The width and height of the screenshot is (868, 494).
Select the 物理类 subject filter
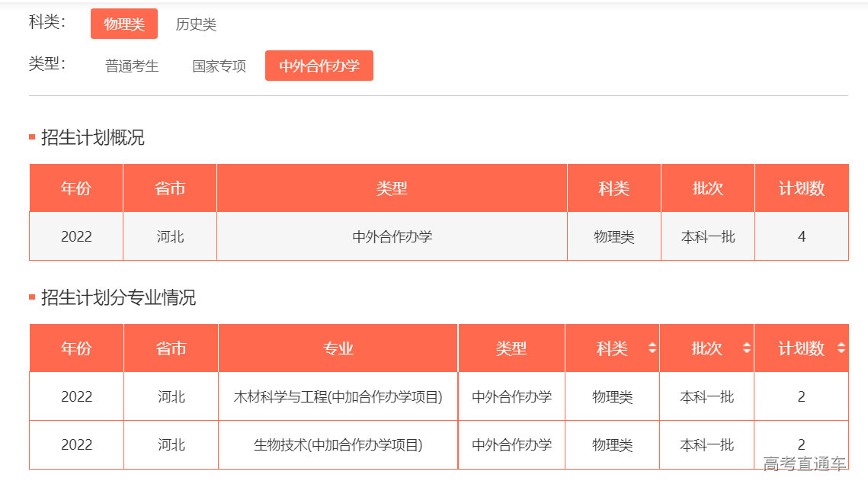[x=124, y=24]
